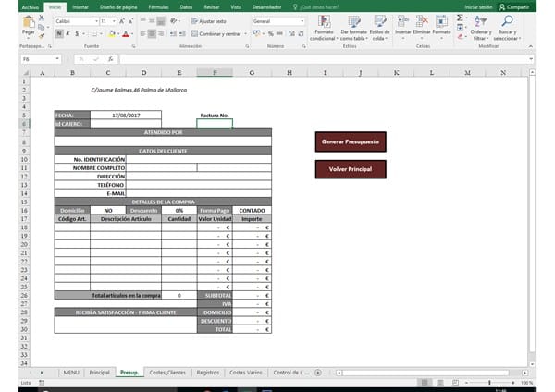Open the font size 11 dropdown
The height and width of the screenshot is (392, 555).
click(114, 21)
